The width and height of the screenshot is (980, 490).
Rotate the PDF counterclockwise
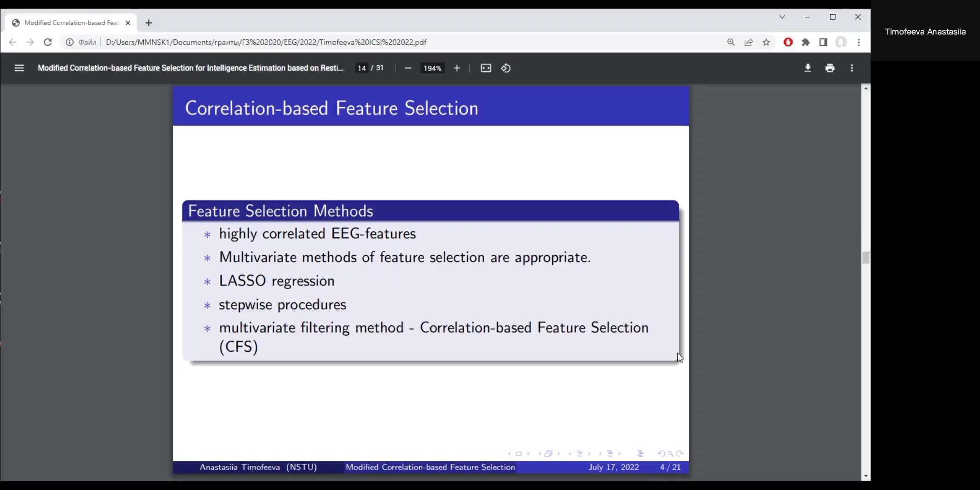pos(506,68)
